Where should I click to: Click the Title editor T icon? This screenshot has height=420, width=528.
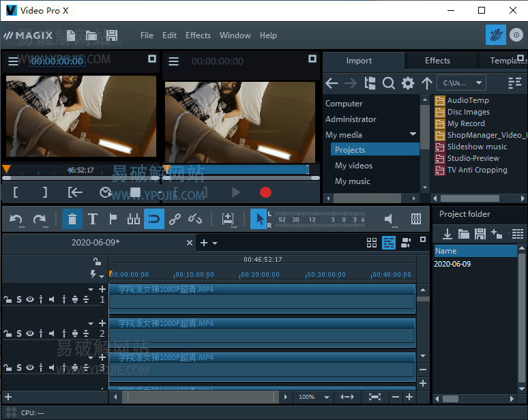[93, 219]
